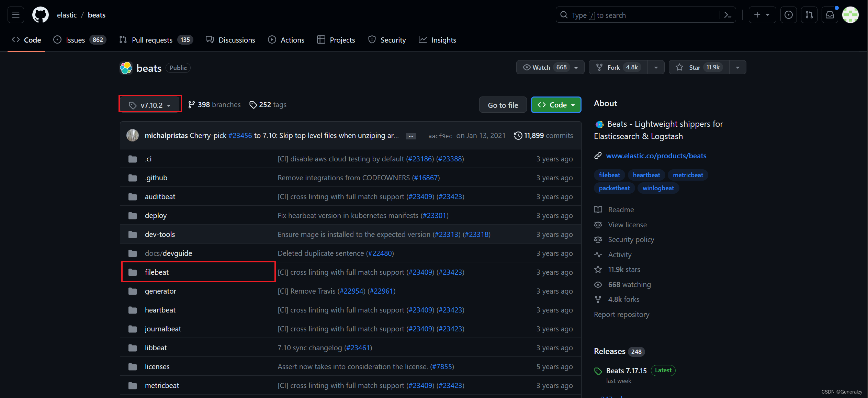Open the pull requests icon in header
Screen dimensions: 868x398
coord(809,15)
